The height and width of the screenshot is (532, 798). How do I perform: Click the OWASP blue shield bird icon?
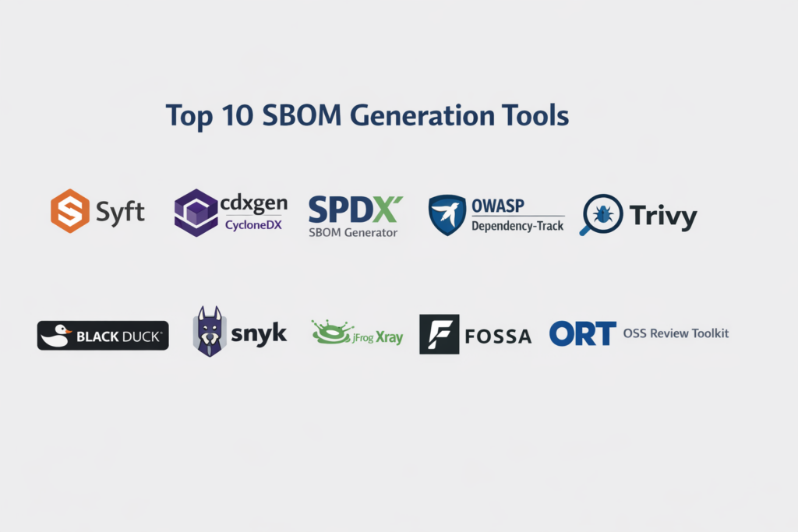click(447, 215)
